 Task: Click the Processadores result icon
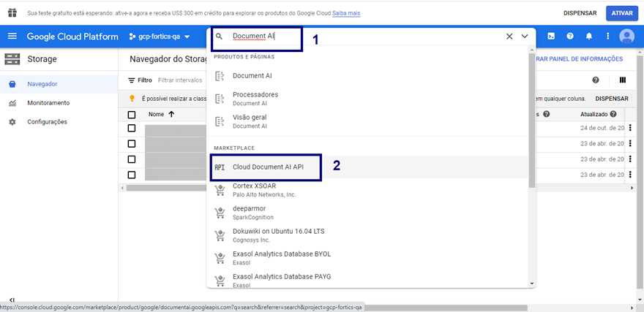220,99
